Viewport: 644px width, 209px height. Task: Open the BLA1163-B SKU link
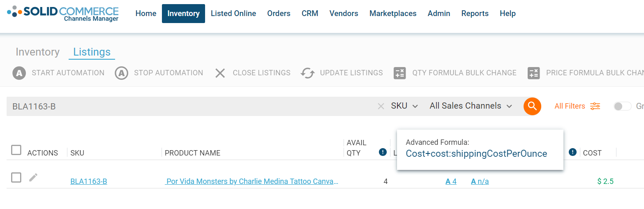pos(89,181)
